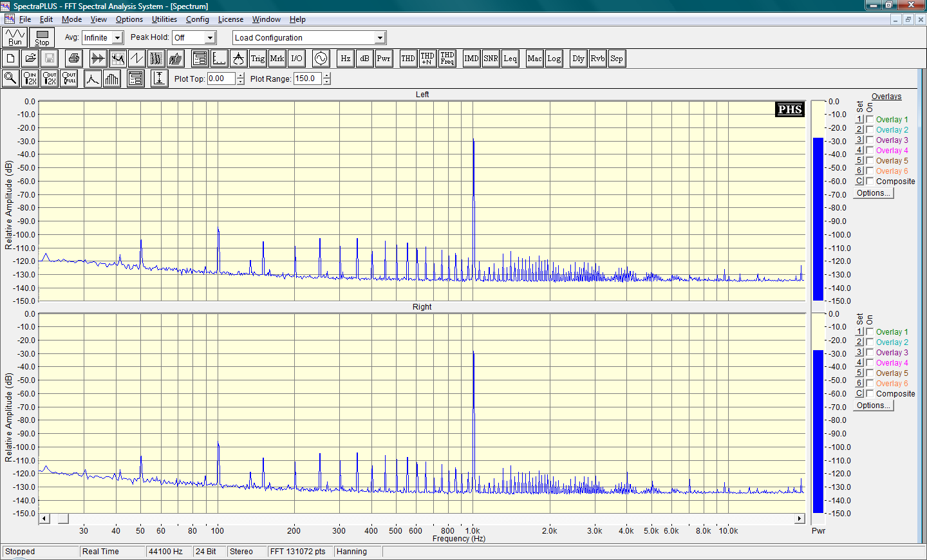The height and width of the screenshot is (560, 927).
Task: Click the THD+N measurement icon
Action: tap(427, 59)
